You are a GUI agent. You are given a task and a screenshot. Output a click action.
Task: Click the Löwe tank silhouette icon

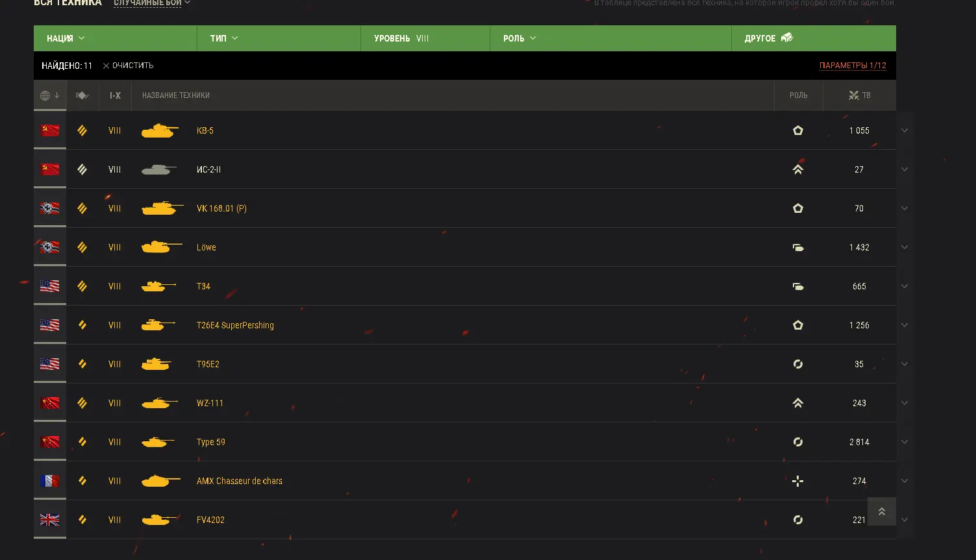tap(162, 247)
